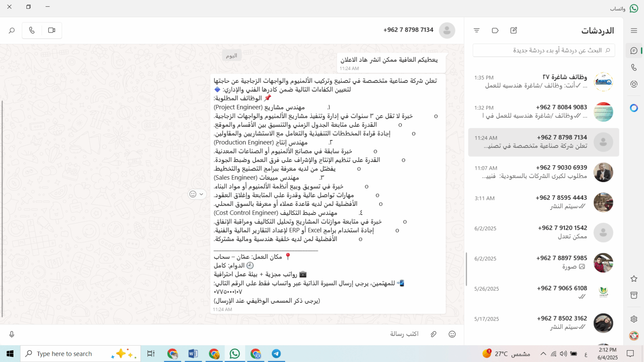Screen dimensions: 644x362
Task: Open starred messages
Action: pyautogui.click(x=634, y=279)
